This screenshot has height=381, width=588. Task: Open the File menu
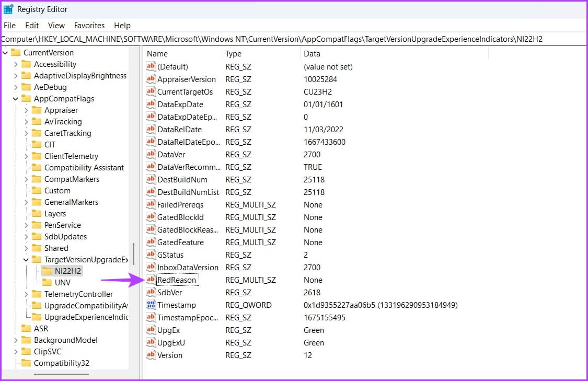tap(10, 26)
